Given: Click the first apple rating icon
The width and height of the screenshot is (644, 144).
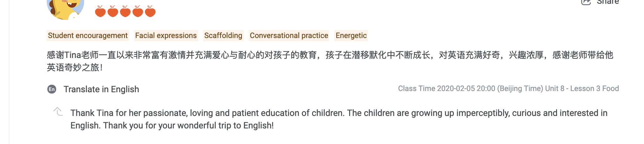Looking at the screenshot, I should coord(100,12).
